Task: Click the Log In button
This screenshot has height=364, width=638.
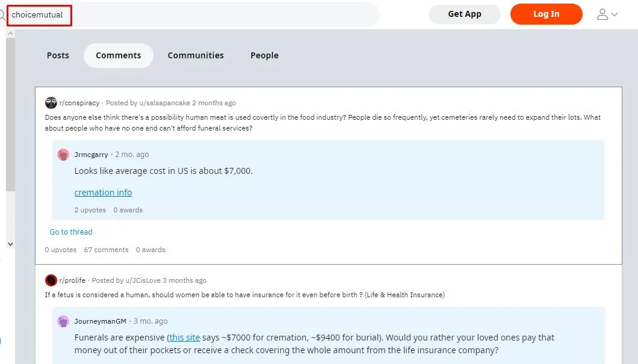Action: 547,14
